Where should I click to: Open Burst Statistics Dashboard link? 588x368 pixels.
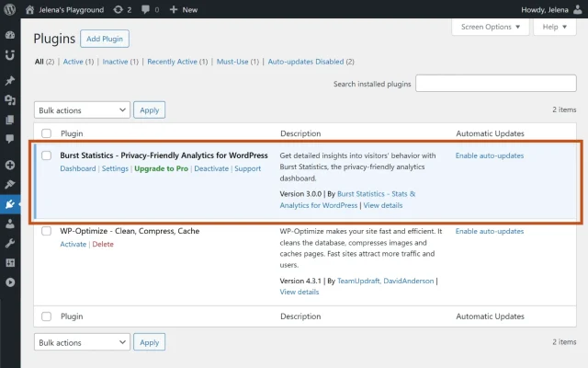tap(78, 168)
